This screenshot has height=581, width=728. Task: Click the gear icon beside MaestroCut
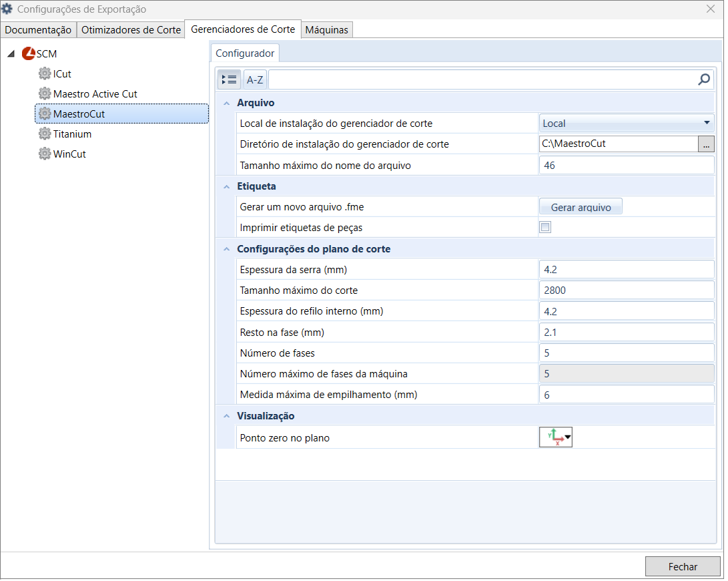coord(45,114)
